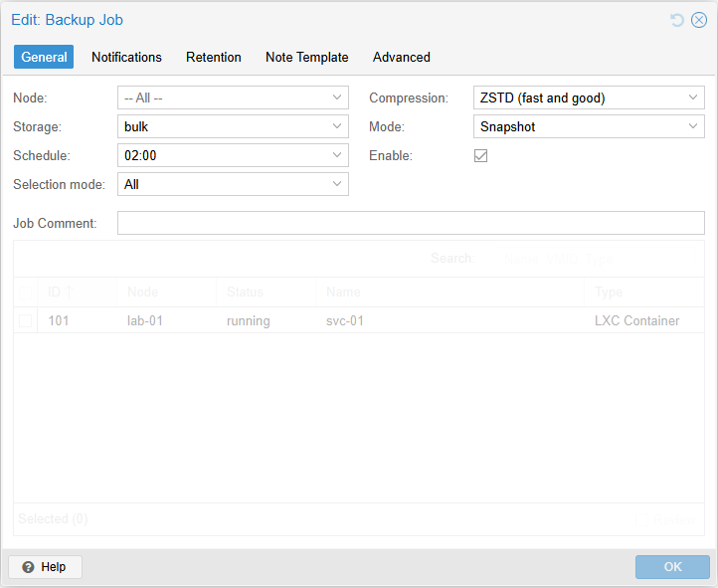Click the Status column header

pos(267,292)
